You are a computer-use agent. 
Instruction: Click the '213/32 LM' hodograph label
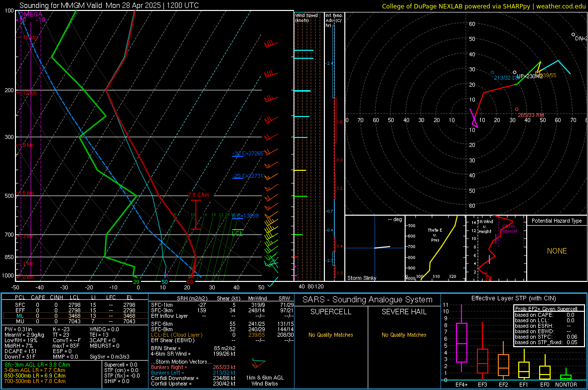click(507, 78)
